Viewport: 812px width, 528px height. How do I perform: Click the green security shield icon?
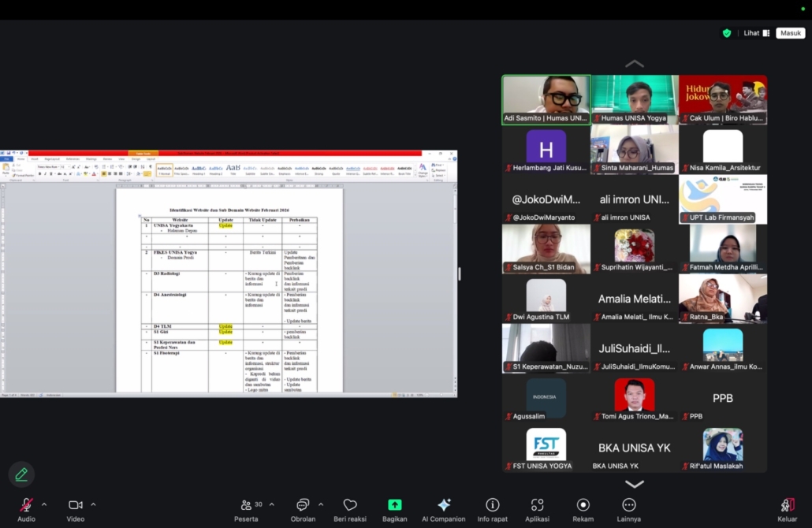point(727,33)
